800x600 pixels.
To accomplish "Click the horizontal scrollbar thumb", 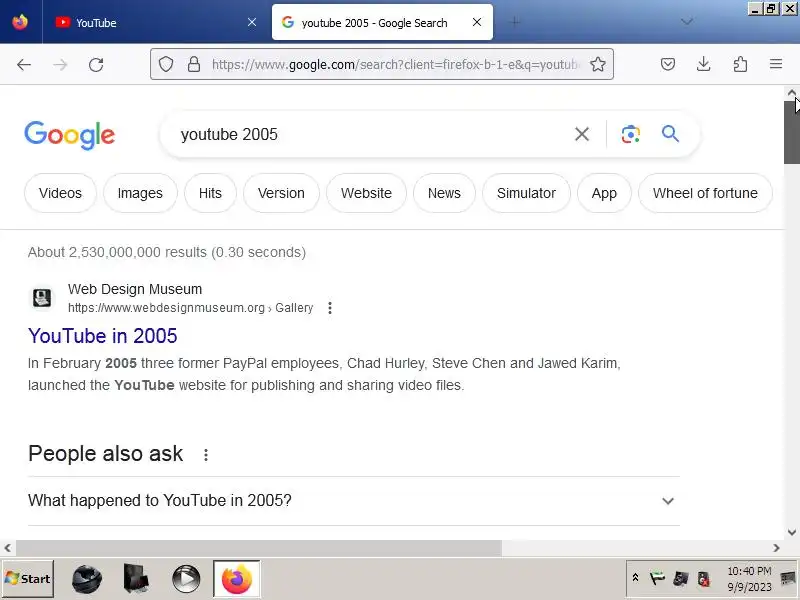I will (259, 548).
